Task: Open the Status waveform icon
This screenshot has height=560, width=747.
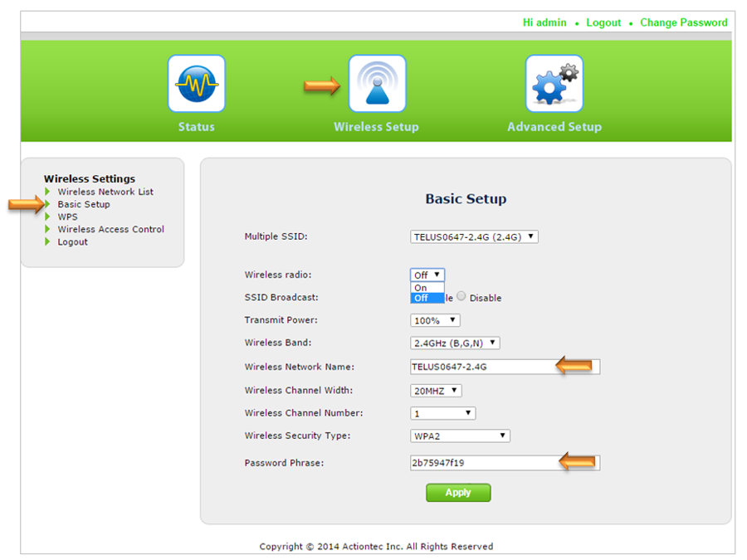Action: (x=196, y=83)
